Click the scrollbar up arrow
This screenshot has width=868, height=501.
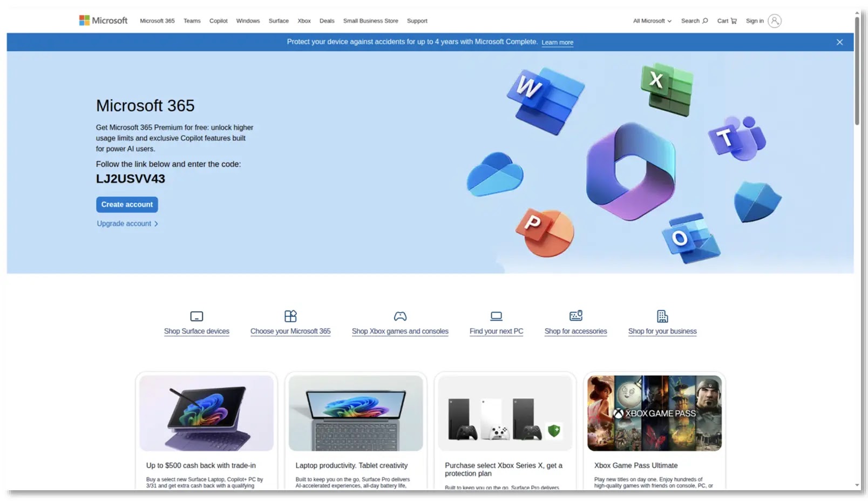tap(857, 12)
